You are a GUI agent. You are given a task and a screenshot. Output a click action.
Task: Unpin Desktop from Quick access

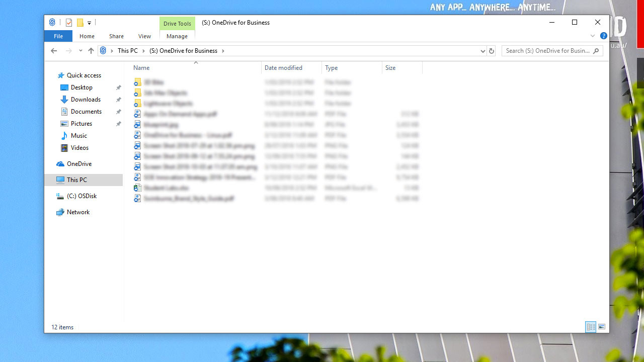coord(119,87)
